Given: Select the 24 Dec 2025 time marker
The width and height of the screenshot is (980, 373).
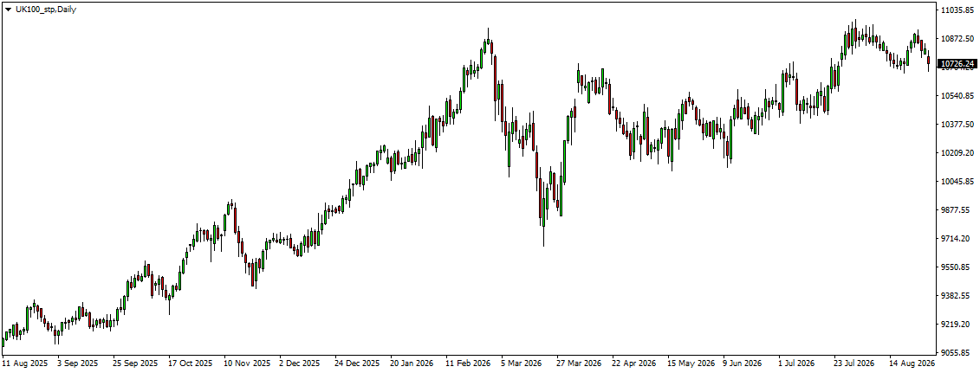Looking at the screenshot, I should tap(357, 363).
